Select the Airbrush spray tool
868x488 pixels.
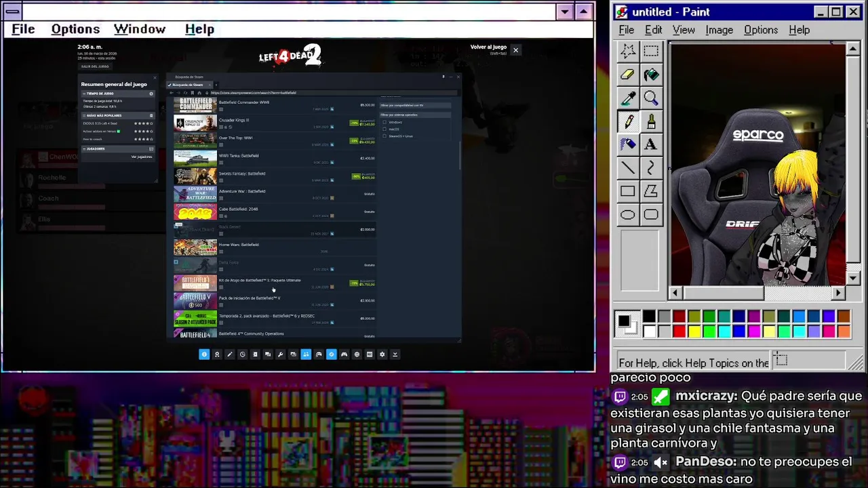coord(628,144)
